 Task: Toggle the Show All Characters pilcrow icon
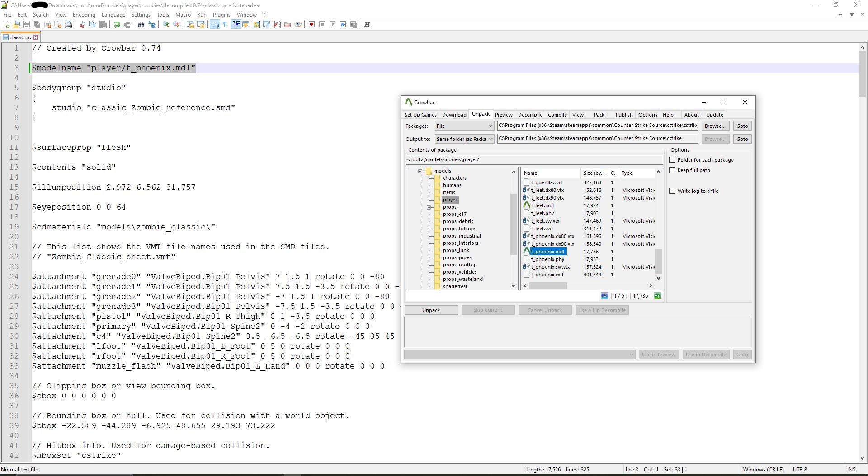(225, 24)
